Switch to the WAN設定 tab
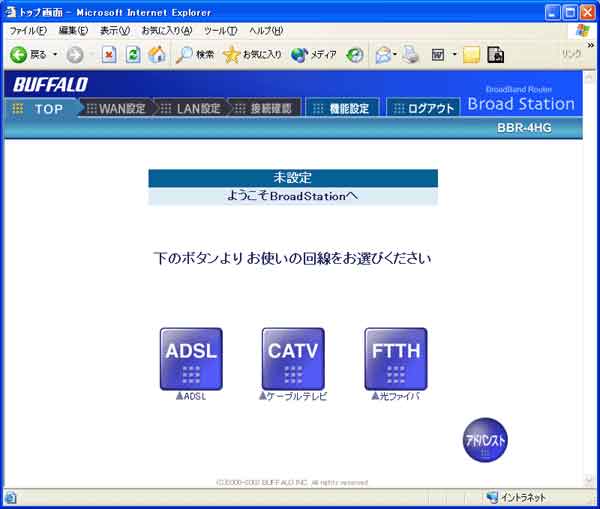The image size is (600, 509). coord(117,109)
